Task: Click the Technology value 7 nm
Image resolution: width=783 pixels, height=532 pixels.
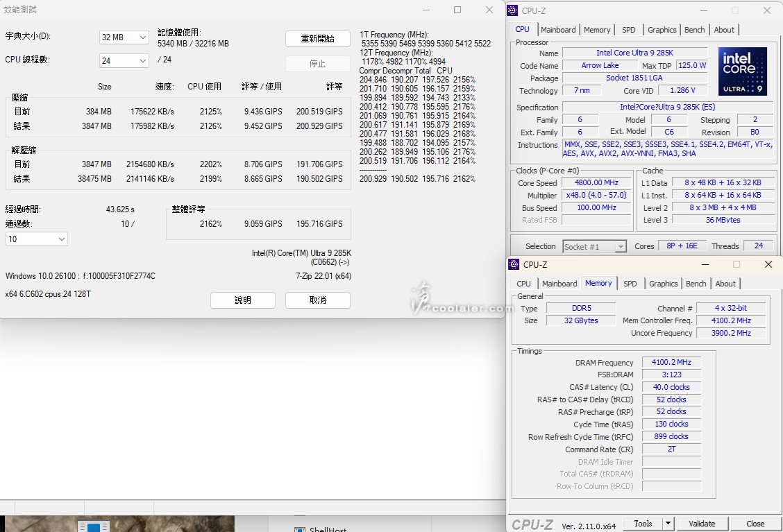Action: (582, 90)
